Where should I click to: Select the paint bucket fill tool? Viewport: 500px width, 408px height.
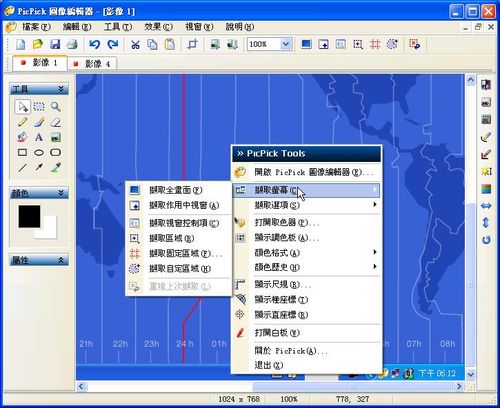(x=23, y=137)
